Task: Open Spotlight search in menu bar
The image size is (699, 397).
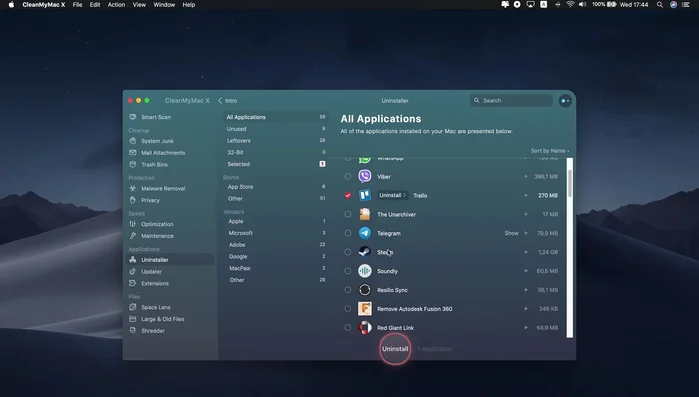Action: (659, 4)
